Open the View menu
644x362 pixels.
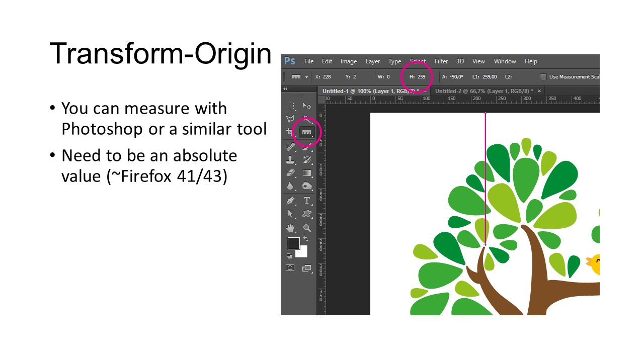(478, 61)
